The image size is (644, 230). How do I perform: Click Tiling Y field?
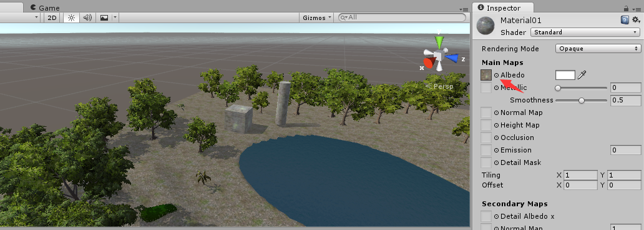(624, 175)
